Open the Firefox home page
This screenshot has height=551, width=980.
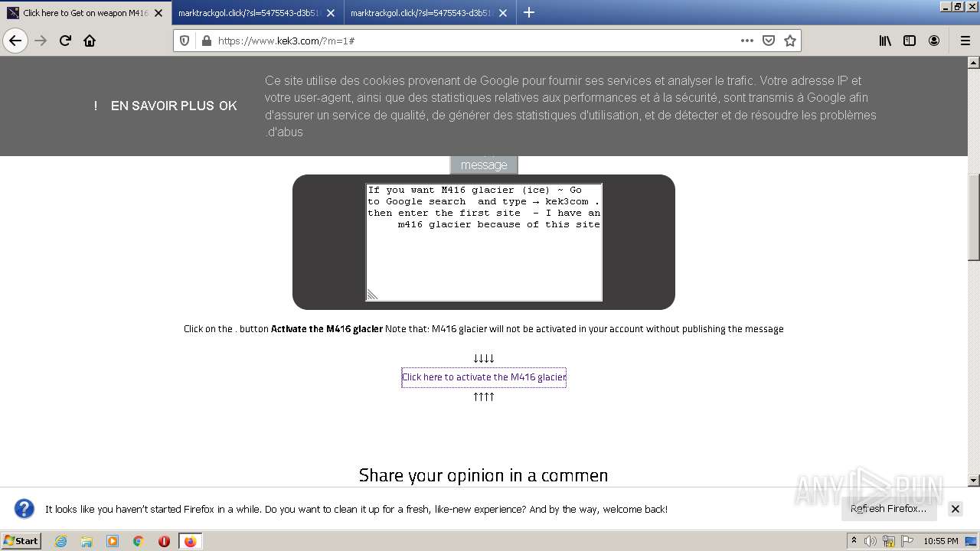pyautogui.click(x=90, y=41)
